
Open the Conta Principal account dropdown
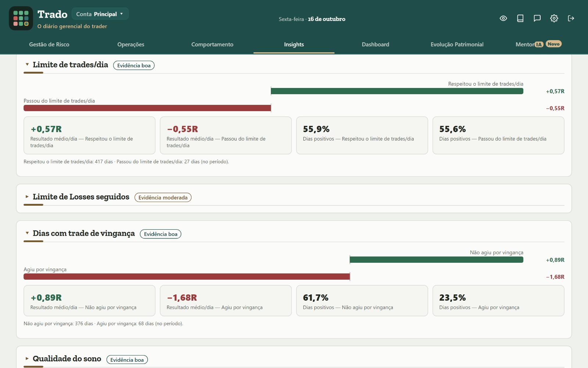100,14
